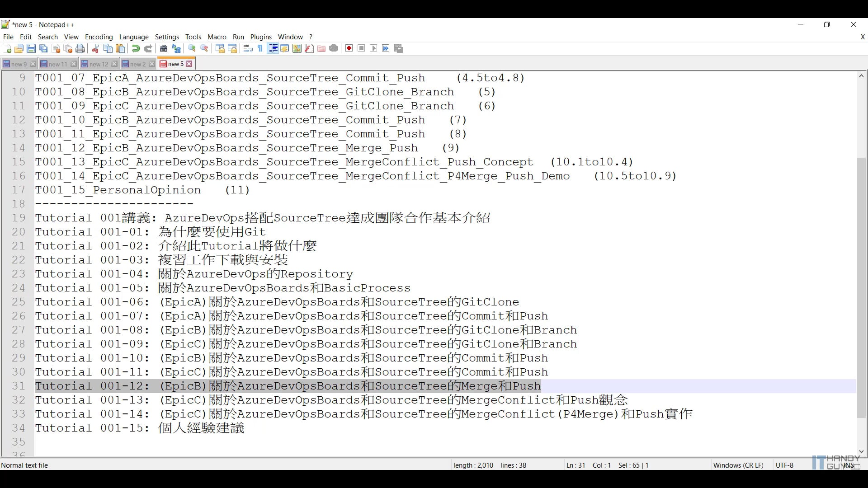Image resolution: width=868 pixels, height=488 pixels.
Task: Open the Find dialog via binoculars icon
Action: 163,48
